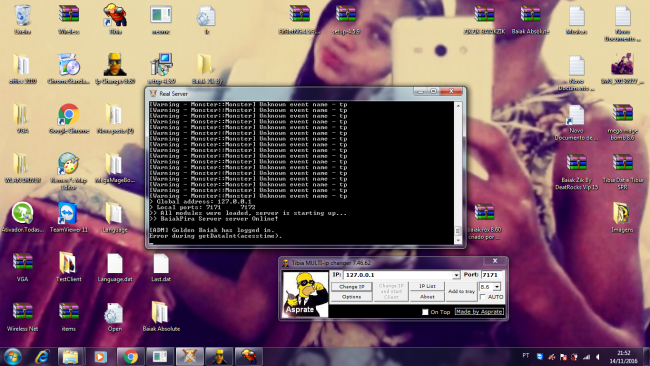
Task: Select the mega mage bomb 8.6 archive
Action: (x=622, y=121)
